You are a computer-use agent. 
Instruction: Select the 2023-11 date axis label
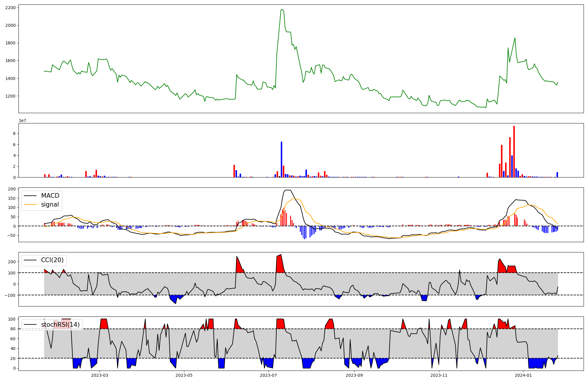[439, 375]
